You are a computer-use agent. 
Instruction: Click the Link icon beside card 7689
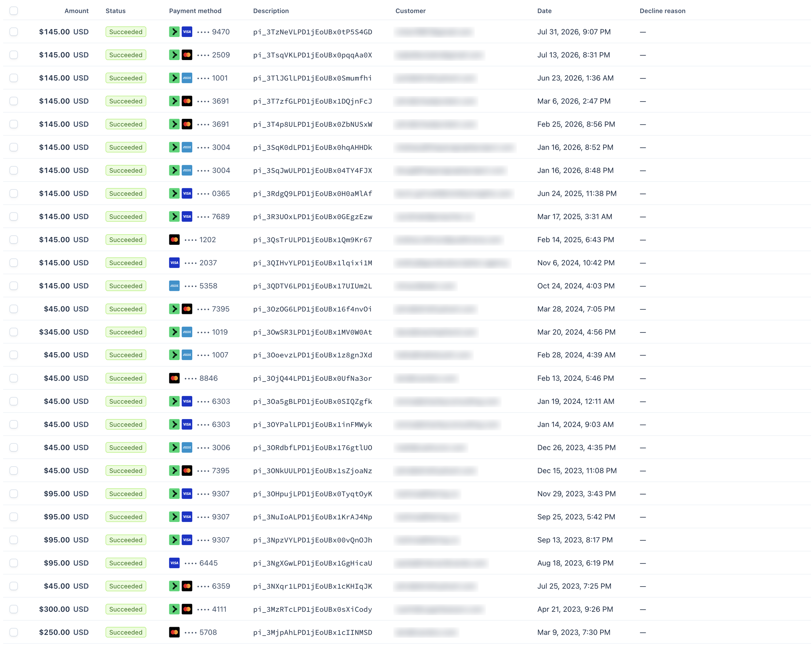tap(174, 217)
